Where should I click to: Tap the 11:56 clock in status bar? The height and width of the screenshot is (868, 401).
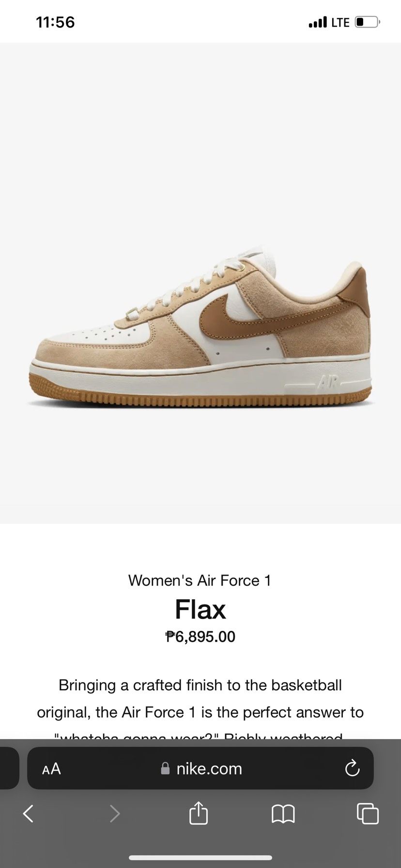tap(55, 22)
